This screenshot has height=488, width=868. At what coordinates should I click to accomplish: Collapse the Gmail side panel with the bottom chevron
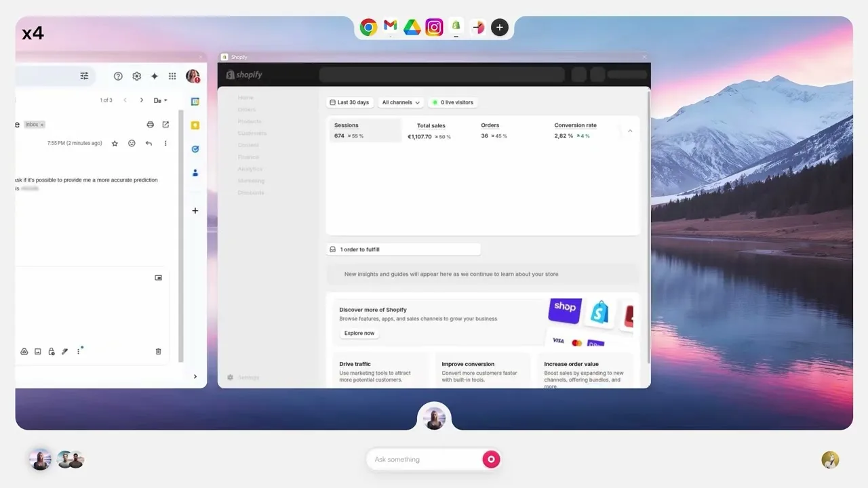(x=195, y=377)
